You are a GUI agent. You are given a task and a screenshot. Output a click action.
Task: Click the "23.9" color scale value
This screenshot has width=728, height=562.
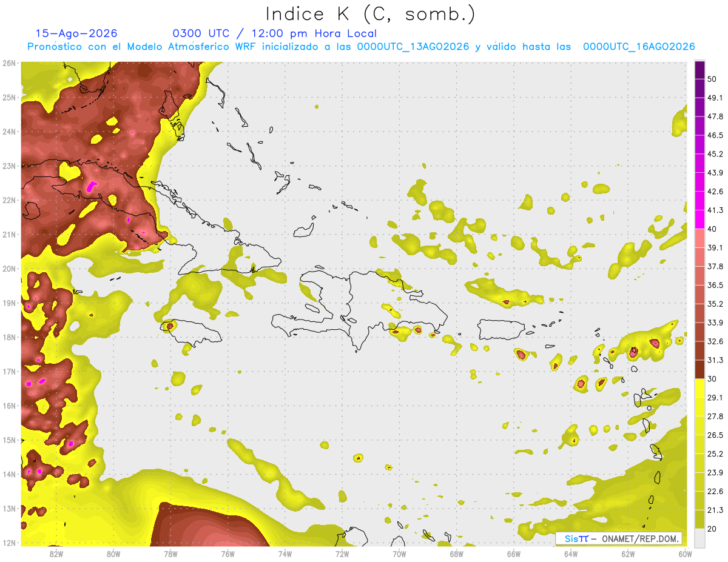(715, 473)
